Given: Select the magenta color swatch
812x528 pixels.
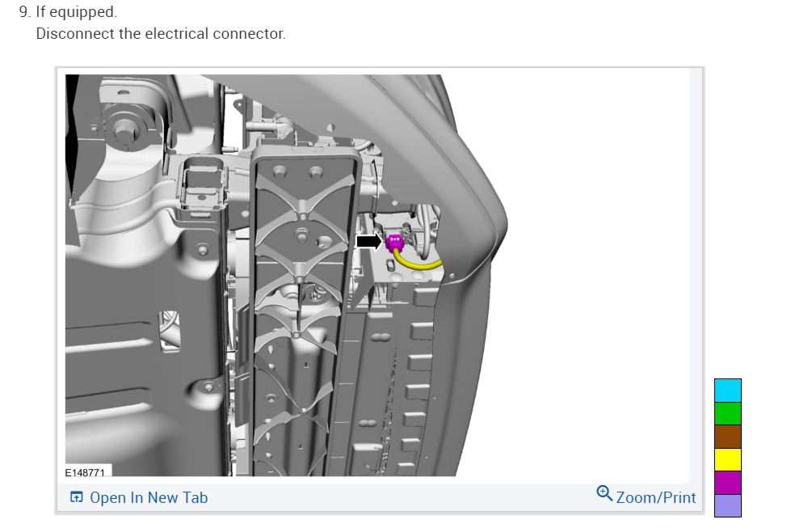Looking at the screenshot, I should pyautogui.click(x=728, y=483).
